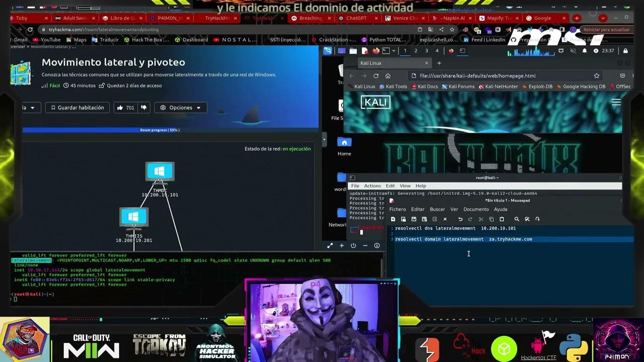Click the paste icon in Mousepad toolbar
The image size is (644, 362).
[x=502, y=219]
